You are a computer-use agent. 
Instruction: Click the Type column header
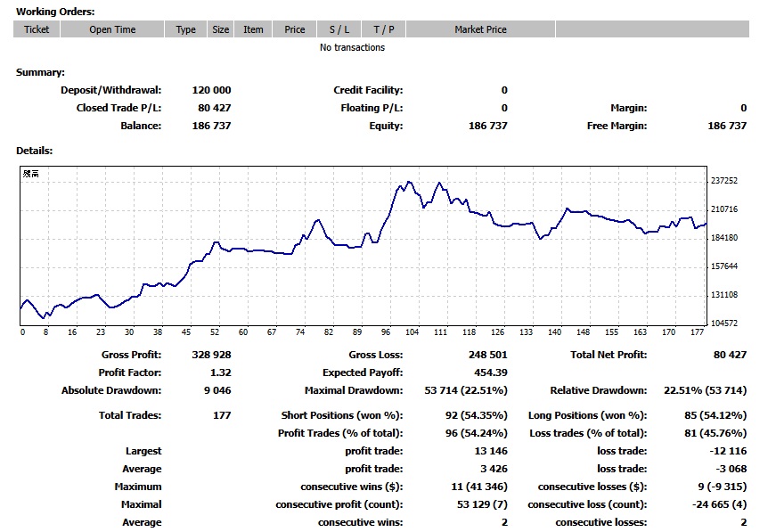tap(185, 29)
